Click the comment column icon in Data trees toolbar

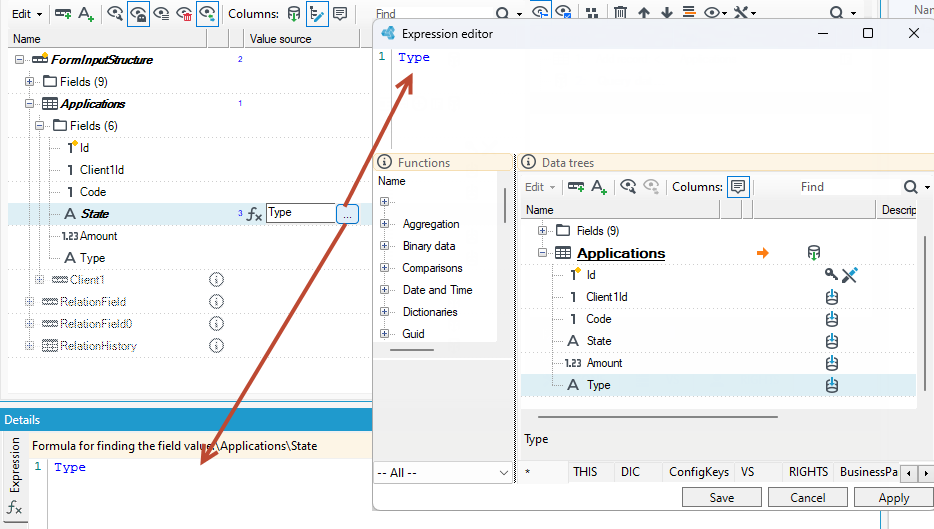738,186
